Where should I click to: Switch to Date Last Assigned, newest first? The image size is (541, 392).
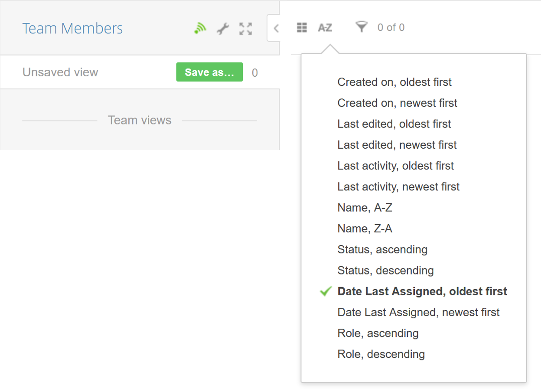418,312
